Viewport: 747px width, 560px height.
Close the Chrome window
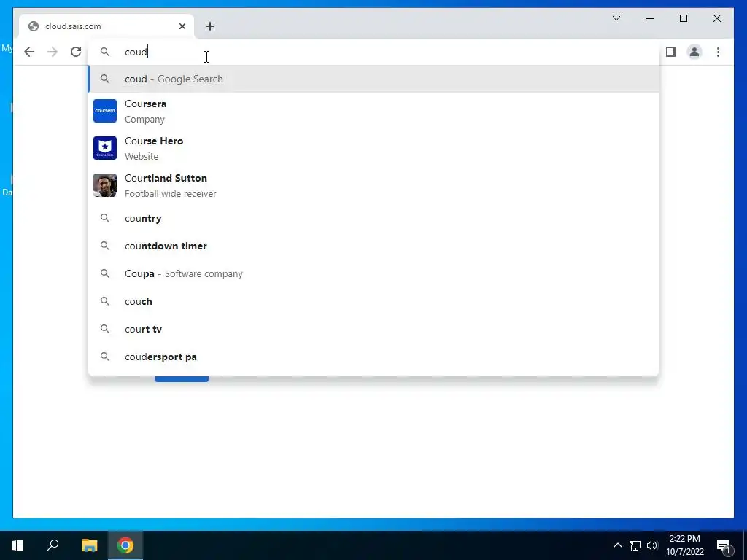717,18
